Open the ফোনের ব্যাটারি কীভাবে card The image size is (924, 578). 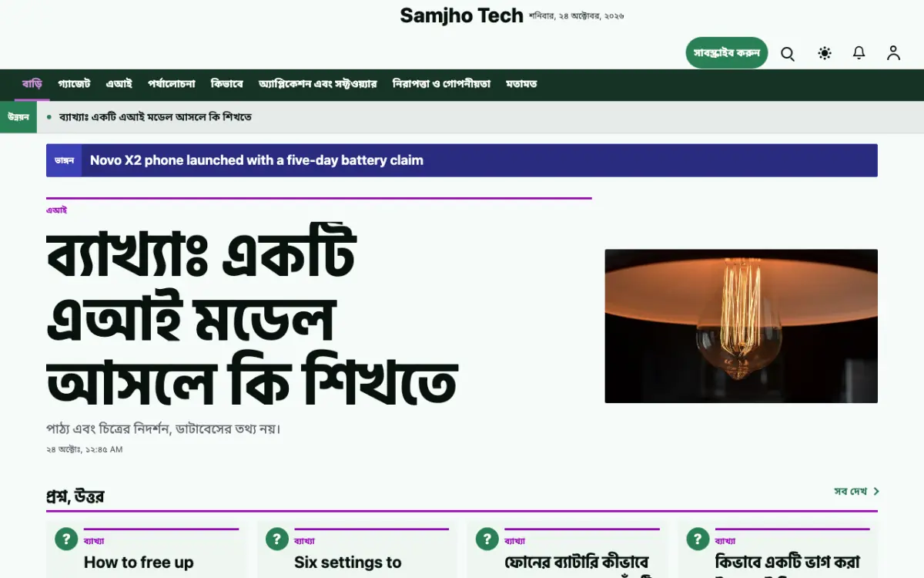coord(567,549)
